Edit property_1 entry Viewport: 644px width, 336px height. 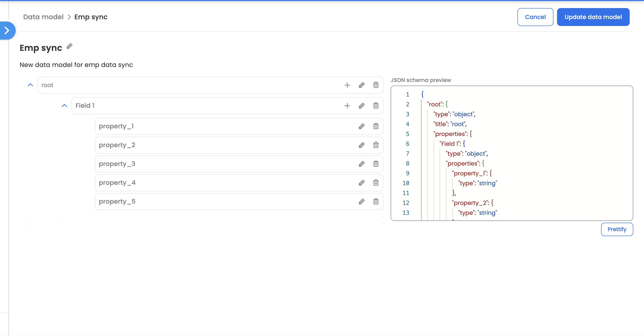(x=362, y=126)
